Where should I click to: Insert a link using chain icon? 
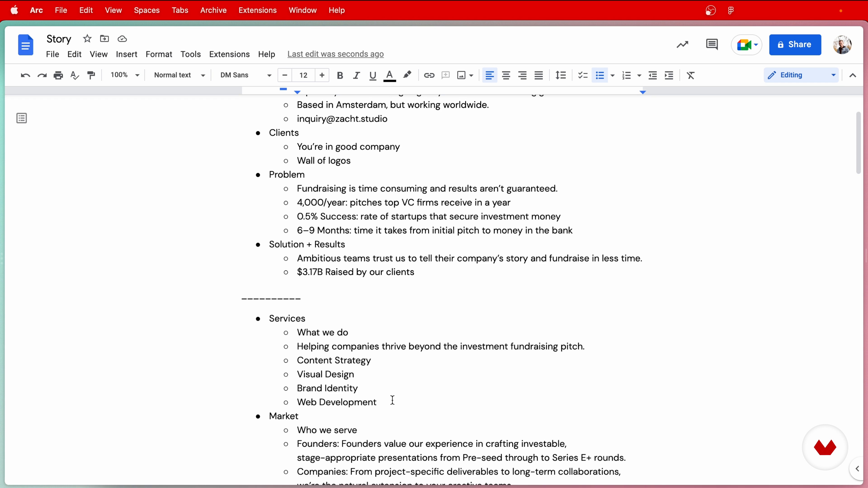429,75
